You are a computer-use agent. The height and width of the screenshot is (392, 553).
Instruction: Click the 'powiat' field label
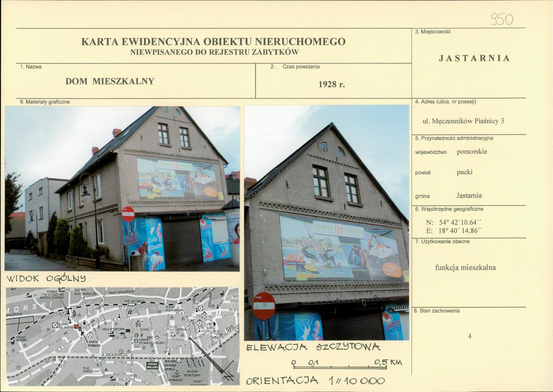click(x=422, y=173)
